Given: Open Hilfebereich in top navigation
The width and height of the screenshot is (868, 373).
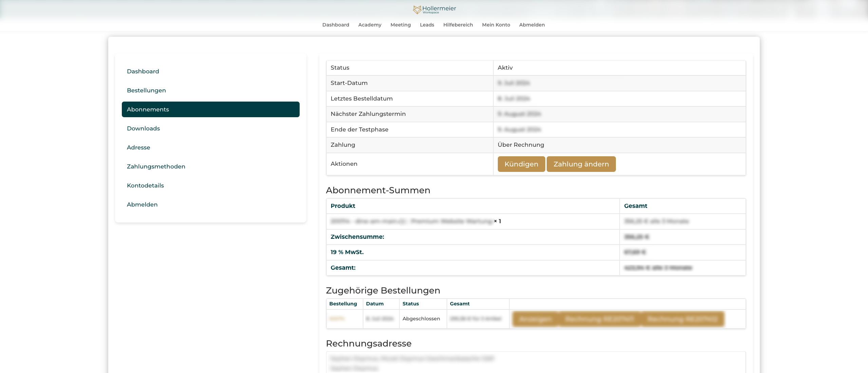Looking at the screenshot, I should tap(458, 25).
